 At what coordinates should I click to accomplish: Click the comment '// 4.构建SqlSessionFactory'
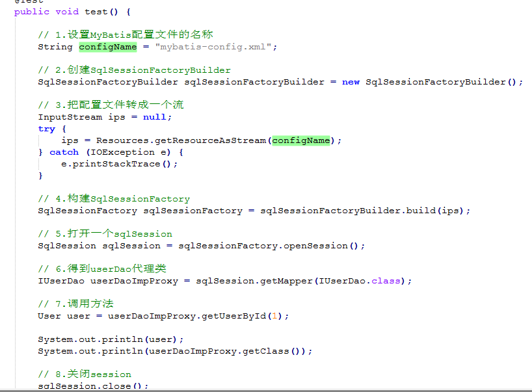coord(114,199)
